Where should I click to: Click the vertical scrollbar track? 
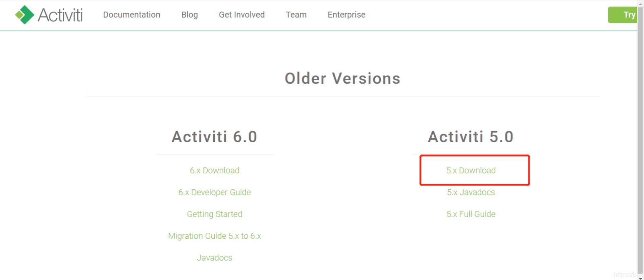point(640,141)
